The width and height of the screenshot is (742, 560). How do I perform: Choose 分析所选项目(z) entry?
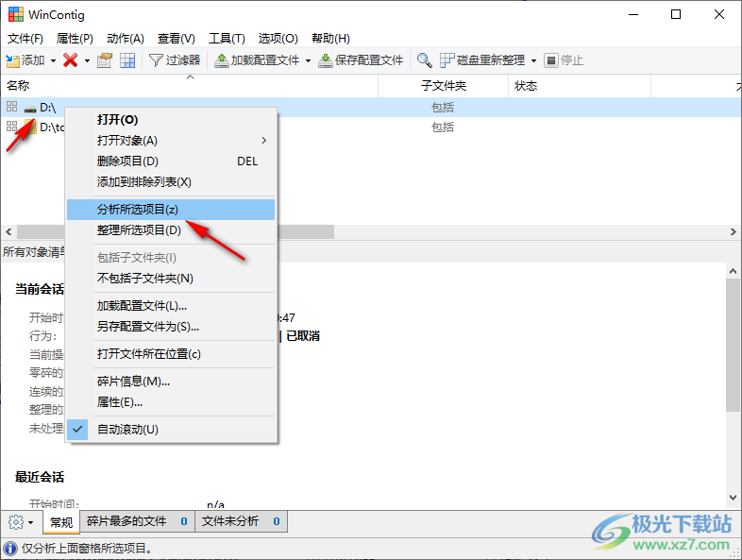[x=171, y=210]
